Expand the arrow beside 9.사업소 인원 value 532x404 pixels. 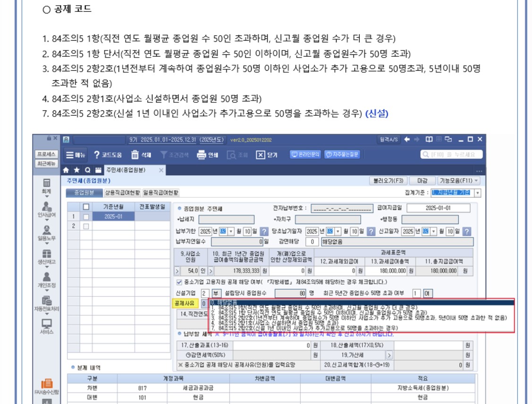177,271
